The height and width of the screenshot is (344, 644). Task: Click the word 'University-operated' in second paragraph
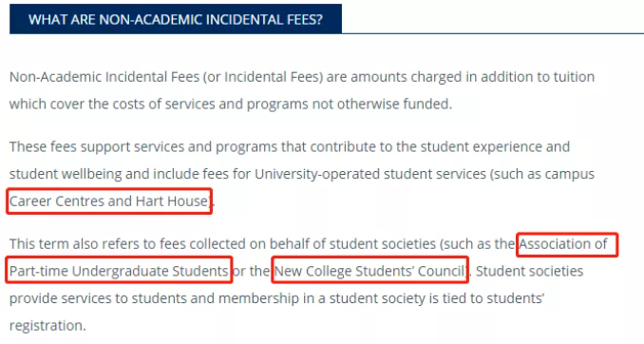(x=317, y=174)
